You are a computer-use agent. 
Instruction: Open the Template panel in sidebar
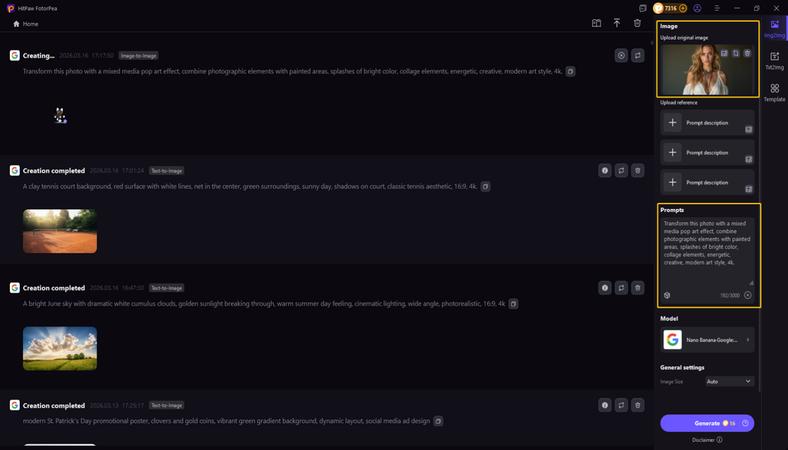[774, 93]
